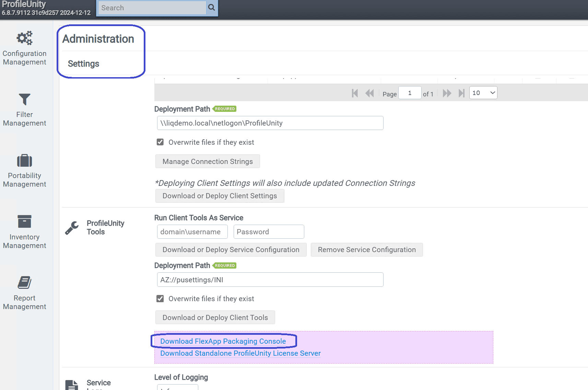Click the search magnifier icon
The image size is (588, 390).
click(x=212, y=8)
